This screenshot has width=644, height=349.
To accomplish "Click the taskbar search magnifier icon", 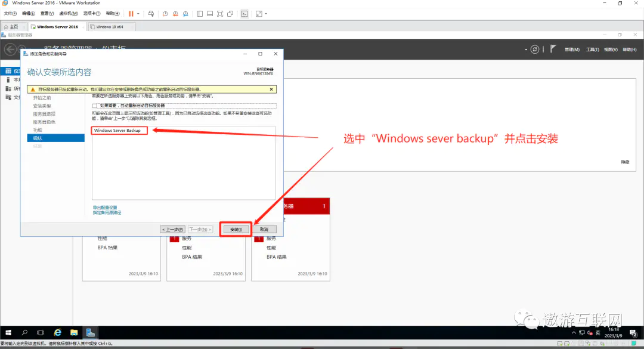I will pyautogui.click(x=24, y=332).
